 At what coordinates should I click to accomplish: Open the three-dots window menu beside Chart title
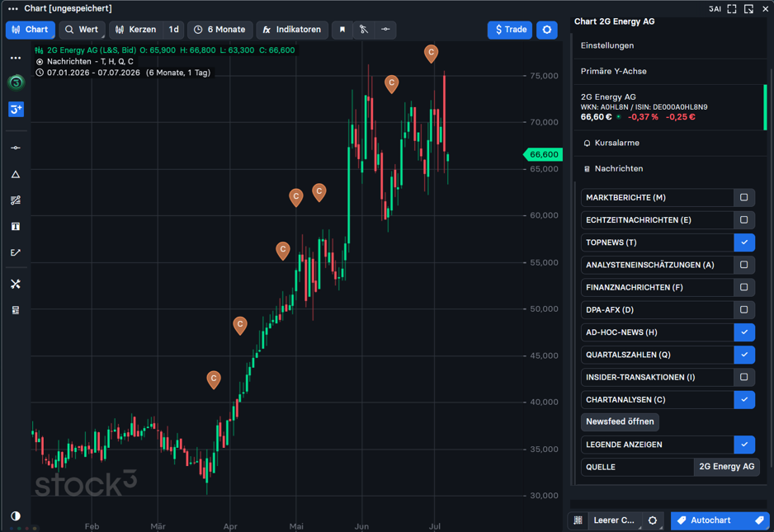click(13, 8)
